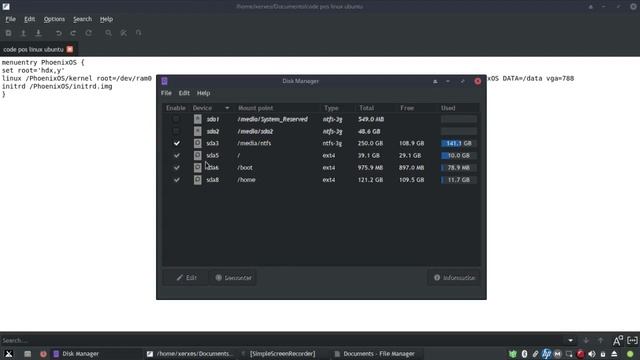Uncheck the /boot partition enable checkbox
This screenshot has height=360, width=640.
point(176,168)
